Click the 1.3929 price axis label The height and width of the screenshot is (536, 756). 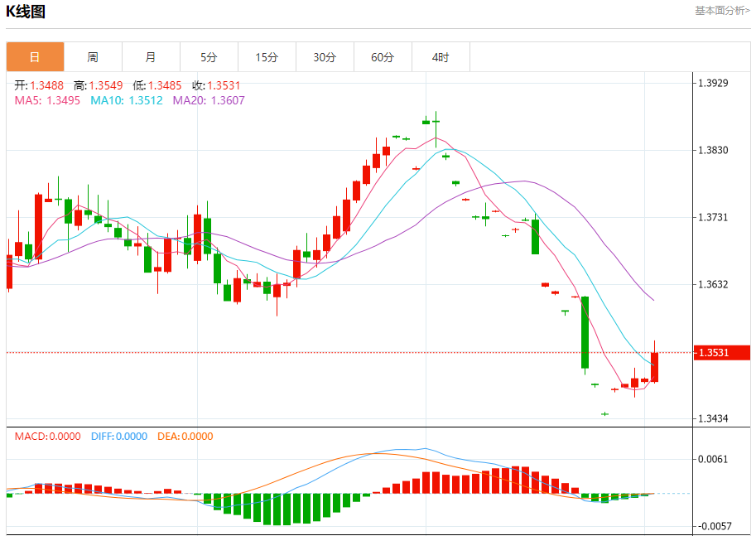point(714,83)
